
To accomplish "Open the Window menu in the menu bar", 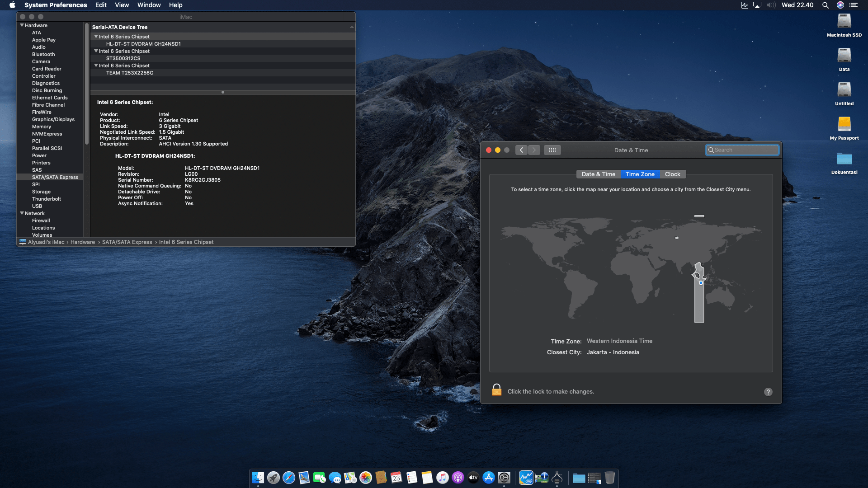I will pyautogui.click(x=149, y=5).
